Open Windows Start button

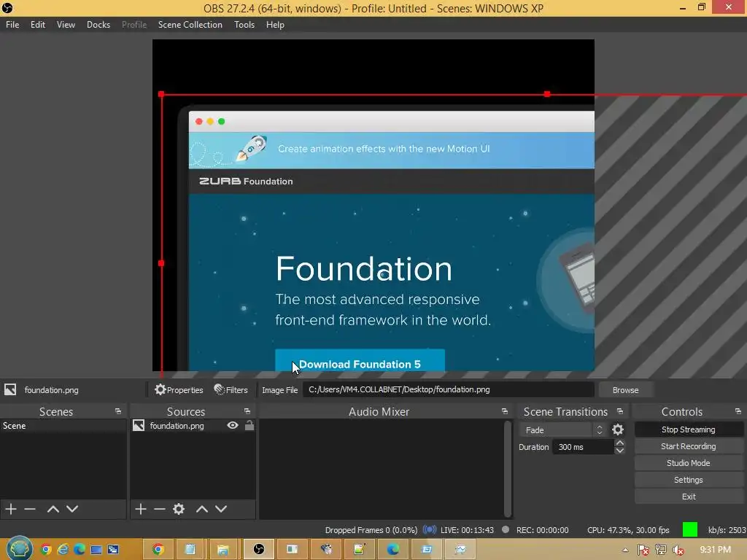pyautogui.click(x=19, y=549)
